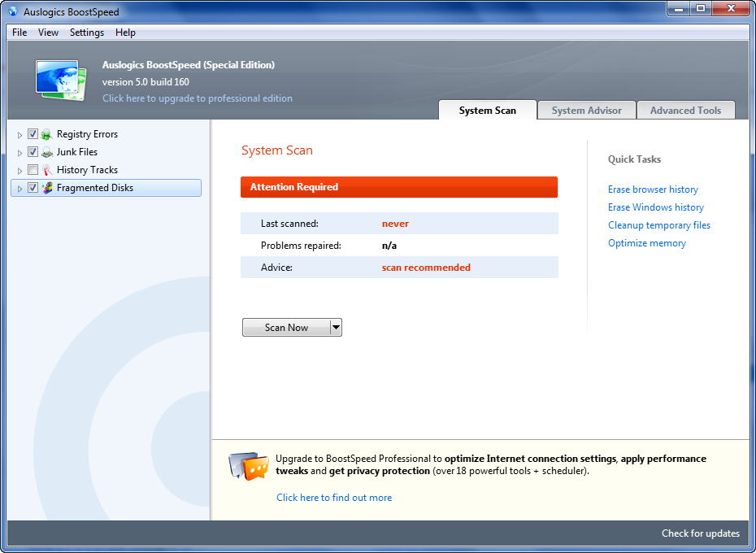Image resolution: width=756 pixels, height=553 pixels.
Task: Click the upgrade to professional edition link
Action: [198, 98]
